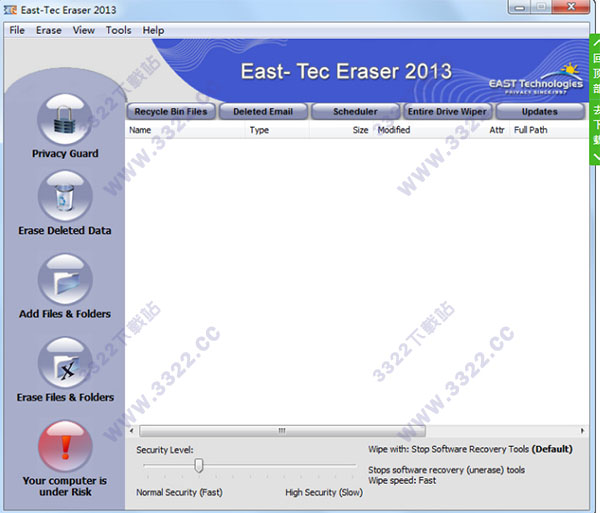Open the Help menu
The height and width of the screenshot is (513, 600).
(x=153, y=30)
